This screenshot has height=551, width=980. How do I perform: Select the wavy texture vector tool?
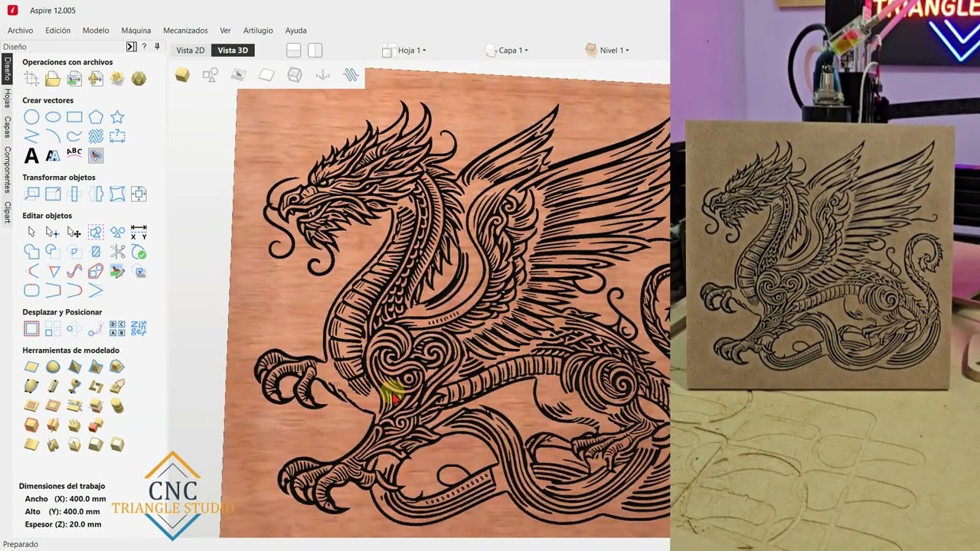[x=96, y=136]
